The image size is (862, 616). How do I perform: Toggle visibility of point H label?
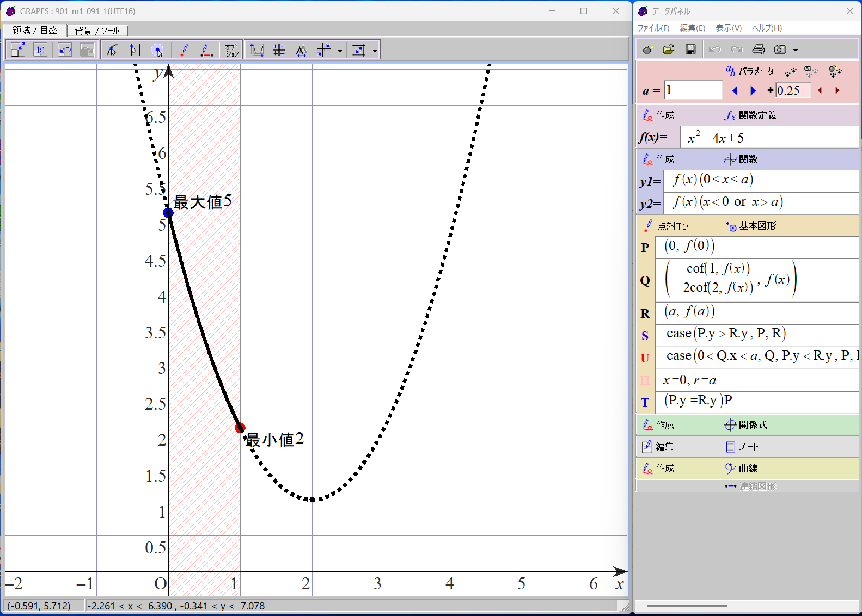[645, 380]
